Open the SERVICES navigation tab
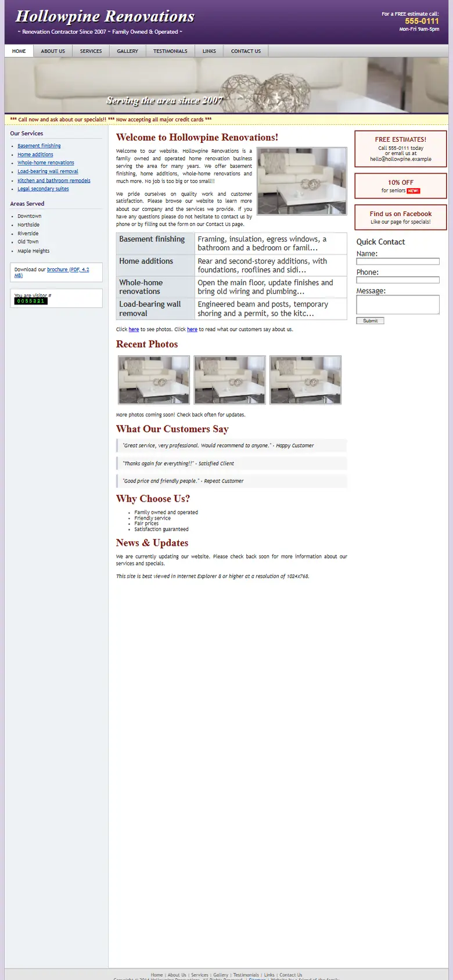The height and width of the screenshot is (980, 453). point(91,51)
